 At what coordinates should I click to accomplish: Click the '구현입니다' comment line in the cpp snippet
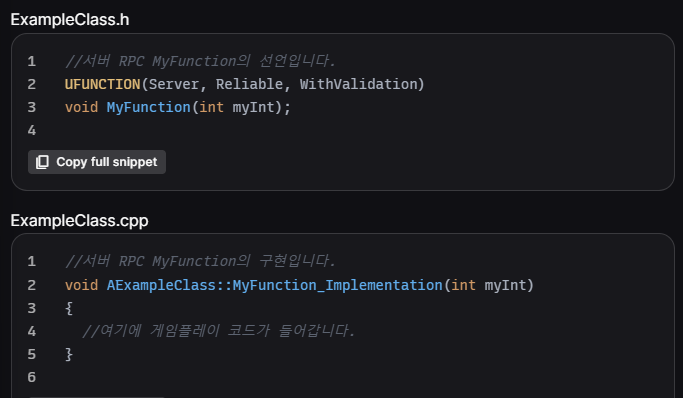[x=200, y=261]
